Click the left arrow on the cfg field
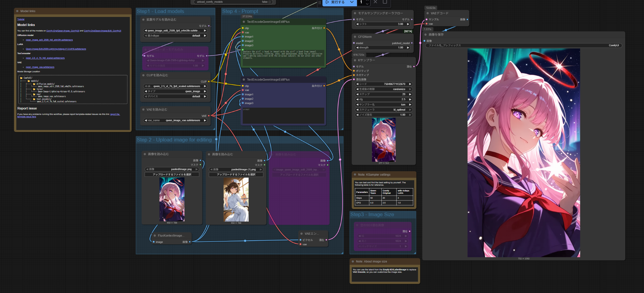The width and height of the screenshot is (644, 293). (357, 99)
